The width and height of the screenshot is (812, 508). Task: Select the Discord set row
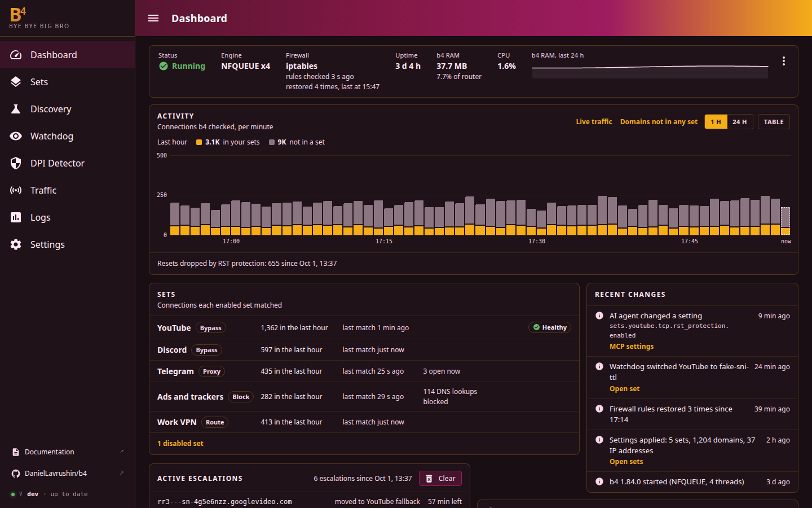click(364, 350)
